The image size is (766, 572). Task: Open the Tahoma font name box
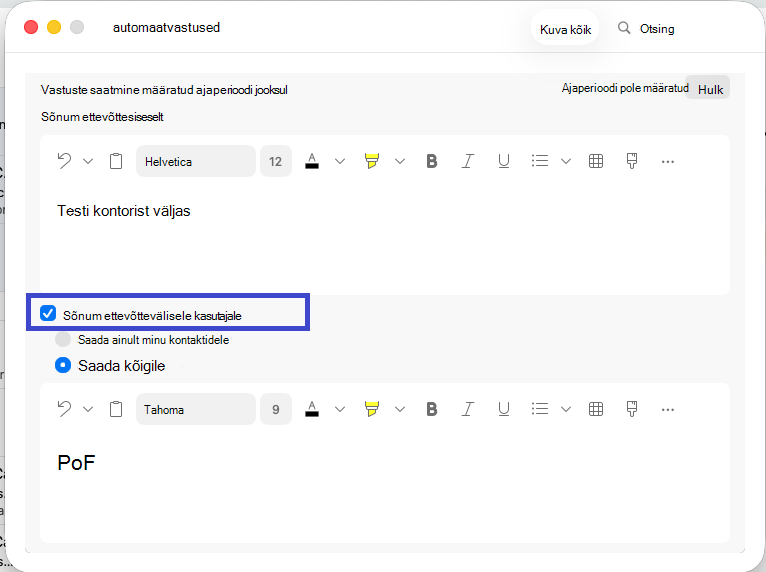point(195,409)
